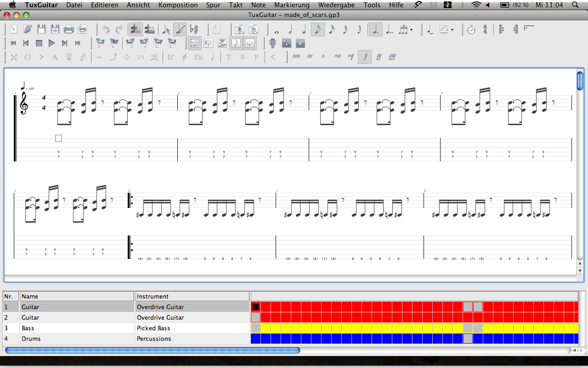Viewport: 588px width, 368px height.
Task: Toggle page layout view
Action: (195, 43)
